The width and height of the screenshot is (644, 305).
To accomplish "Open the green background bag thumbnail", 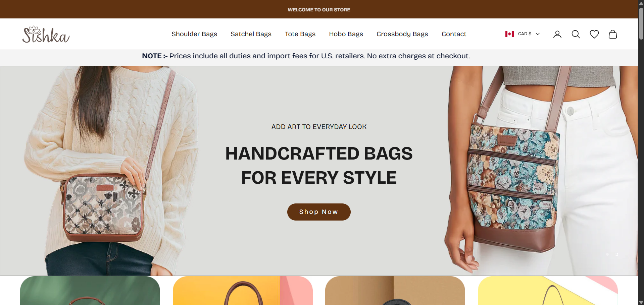I will [x=90, y=291].
